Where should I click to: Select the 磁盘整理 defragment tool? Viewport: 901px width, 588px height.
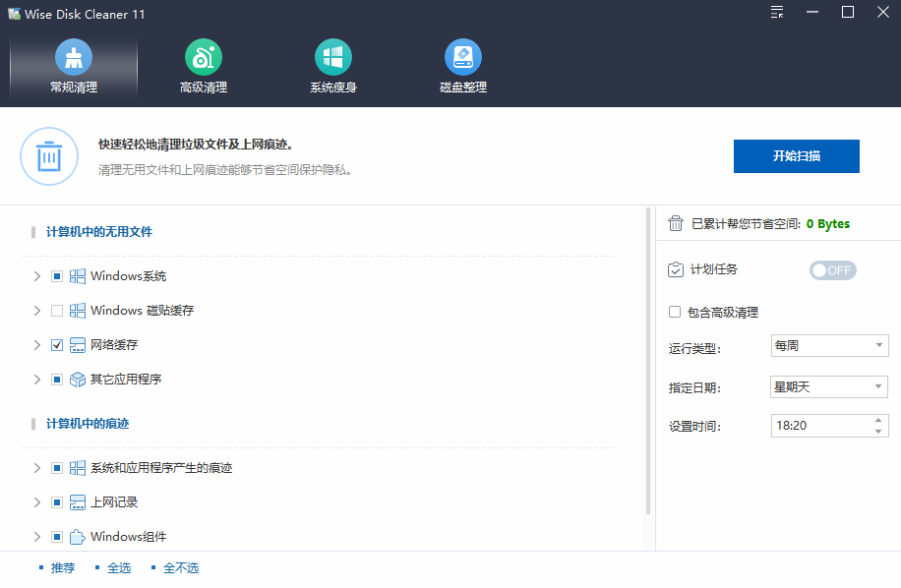click(462, 66)
